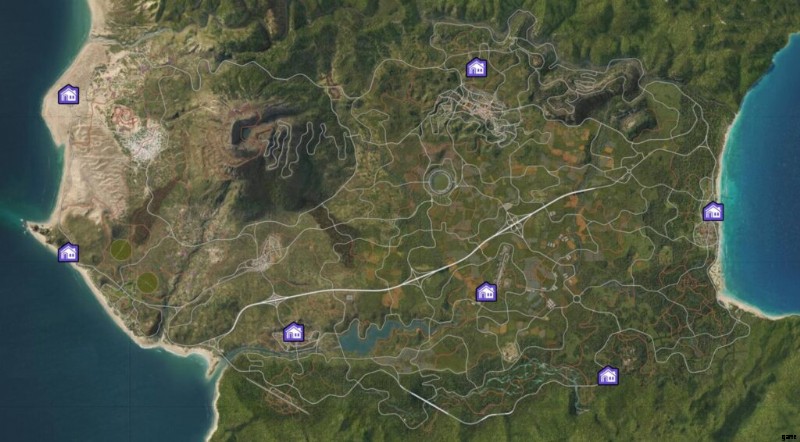Viewport: 800px width, 442px height.
Task: Choose the house icon beside the central airstrip
Action: pyautogui.click(x=486, y=292)
